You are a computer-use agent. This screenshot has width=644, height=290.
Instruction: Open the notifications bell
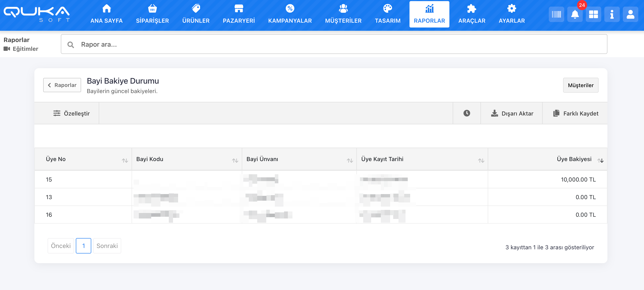pyautogui.click(x=575, y=15)
